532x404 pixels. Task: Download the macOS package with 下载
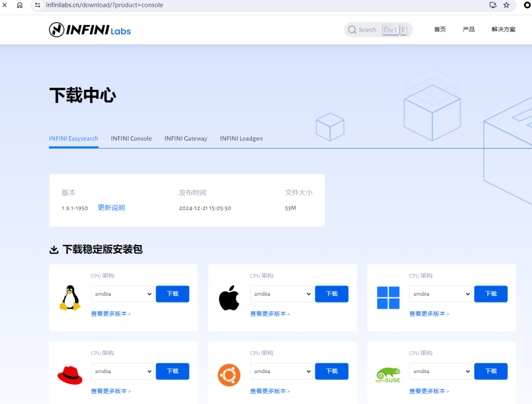332,294
